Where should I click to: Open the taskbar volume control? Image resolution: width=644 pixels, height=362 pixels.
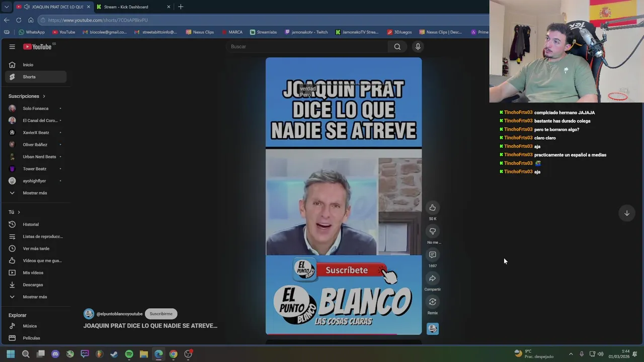(600, 354)
